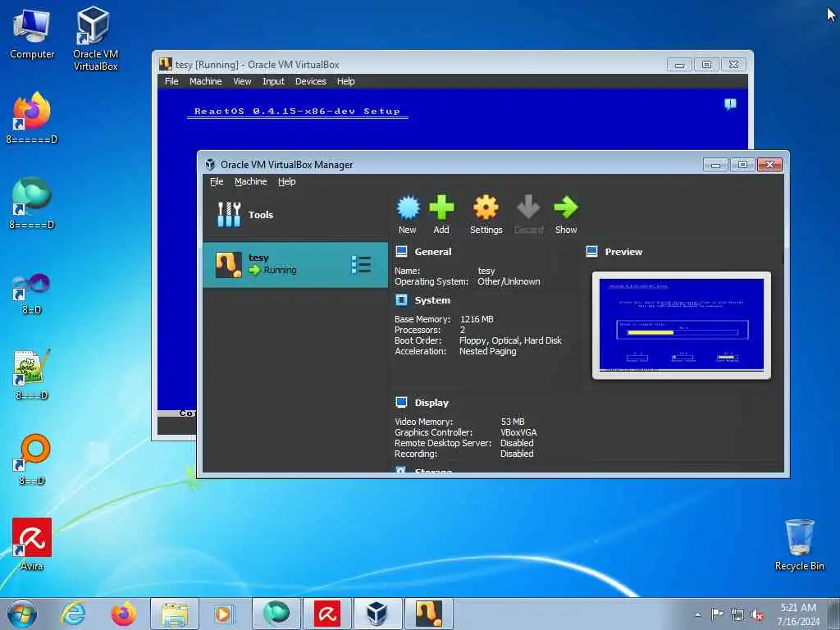
Task: Select the Tools label in Manager
Action: pos(260,214)
